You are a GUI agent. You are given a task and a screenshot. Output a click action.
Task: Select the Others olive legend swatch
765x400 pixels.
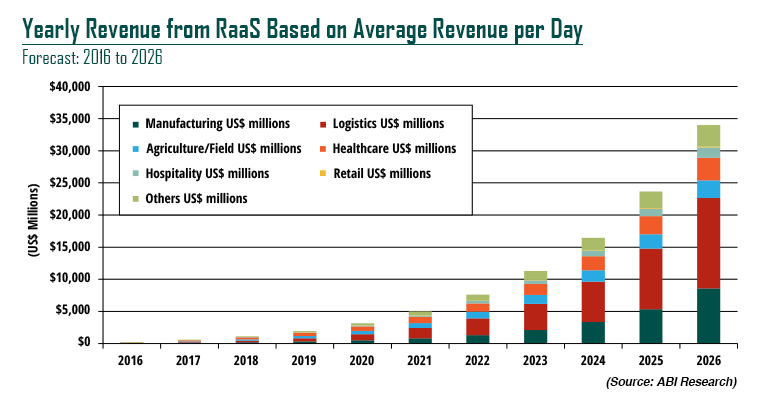click(x=135, y=199)
